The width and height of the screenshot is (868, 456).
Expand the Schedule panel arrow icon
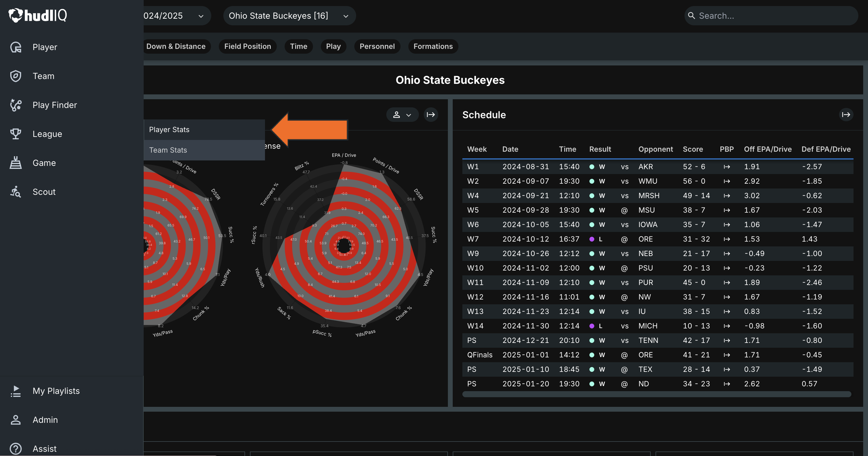tap(846, 115)
